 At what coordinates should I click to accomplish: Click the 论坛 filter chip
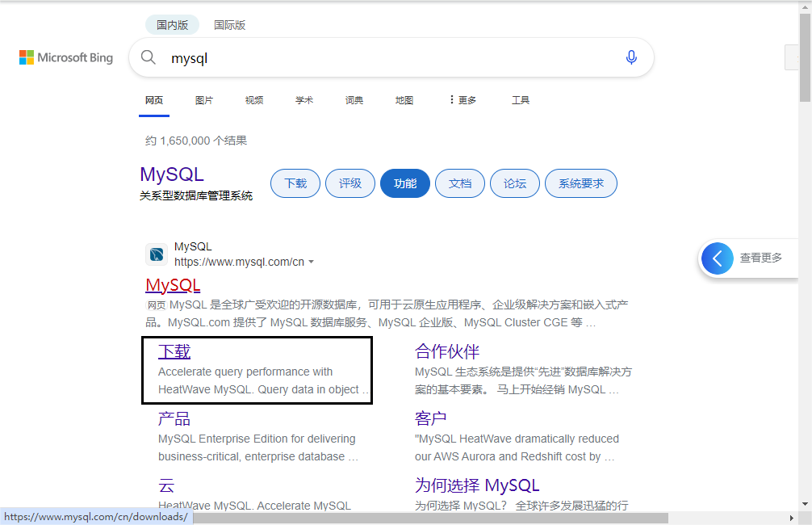click(x=515, y=183)
